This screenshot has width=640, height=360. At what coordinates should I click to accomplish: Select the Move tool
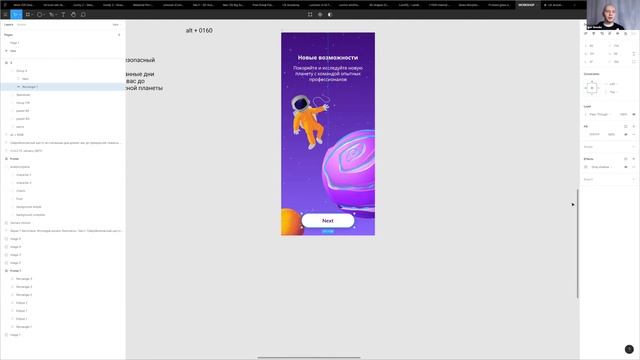click(x=16, y=14)
